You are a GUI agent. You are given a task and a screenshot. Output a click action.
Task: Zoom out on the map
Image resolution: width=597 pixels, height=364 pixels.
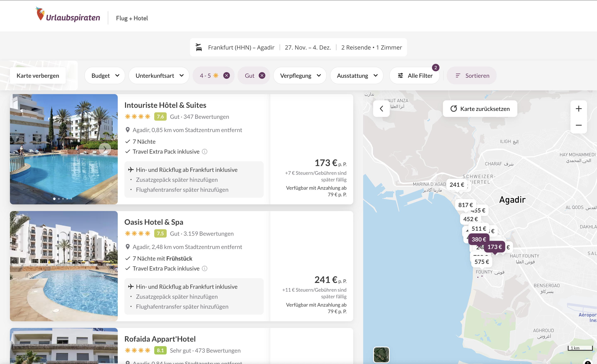578,125
